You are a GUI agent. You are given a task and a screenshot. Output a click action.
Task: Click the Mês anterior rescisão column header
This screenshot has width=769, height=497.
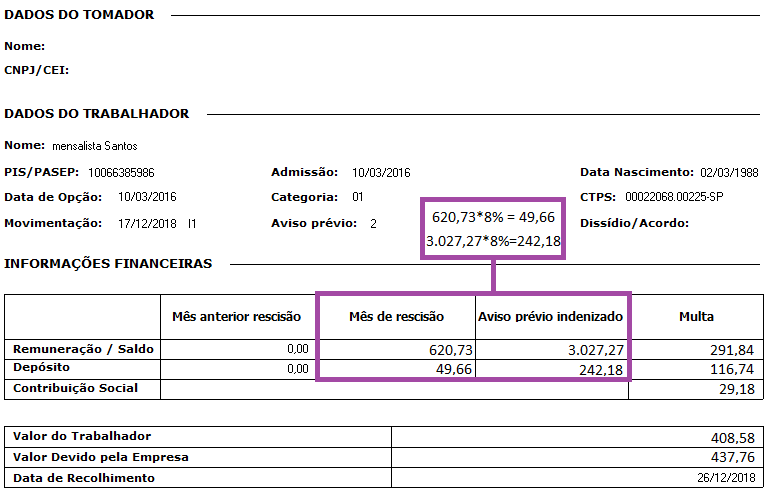point(236,317)
